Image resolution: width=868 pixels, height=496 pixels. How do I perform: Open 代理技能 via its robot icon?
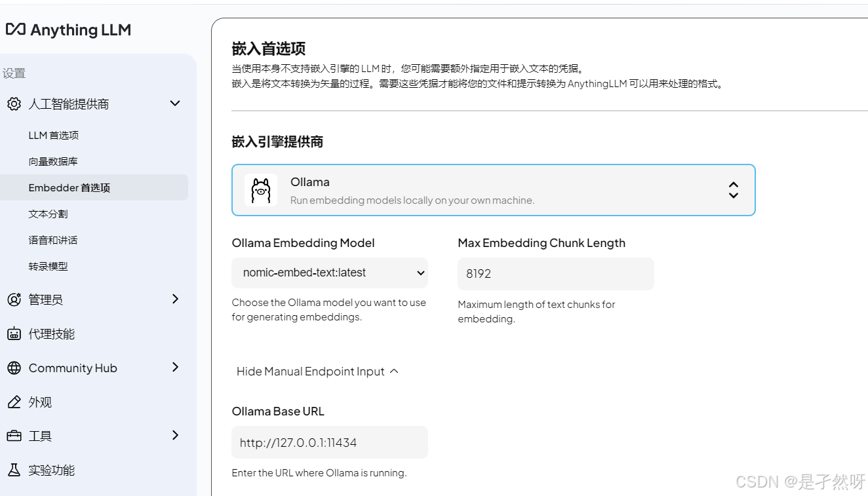click(x=14, y=334)
